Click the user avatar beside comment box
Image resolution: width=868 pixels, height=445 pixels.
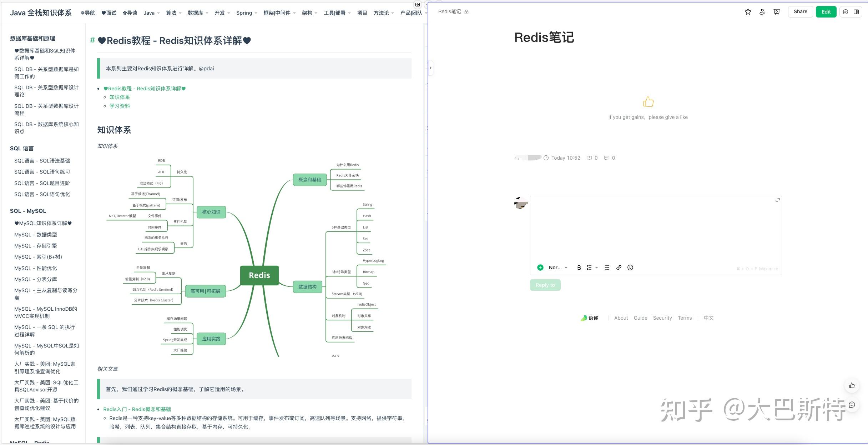pyautogui.click(x=521, y=203)
